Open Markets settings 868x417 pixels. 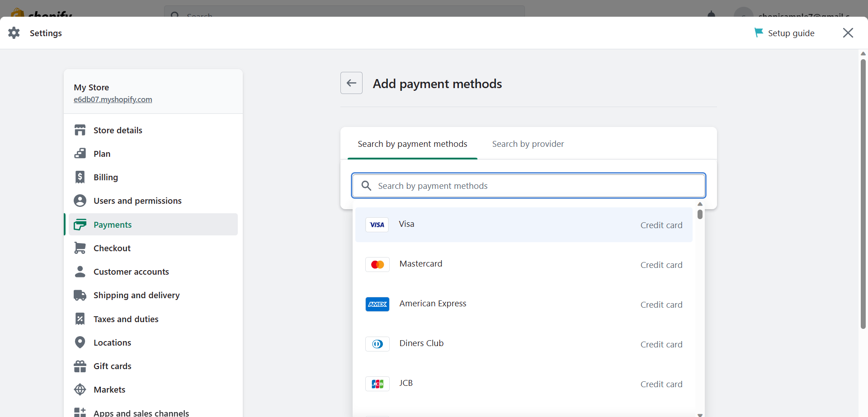[153, 389]
